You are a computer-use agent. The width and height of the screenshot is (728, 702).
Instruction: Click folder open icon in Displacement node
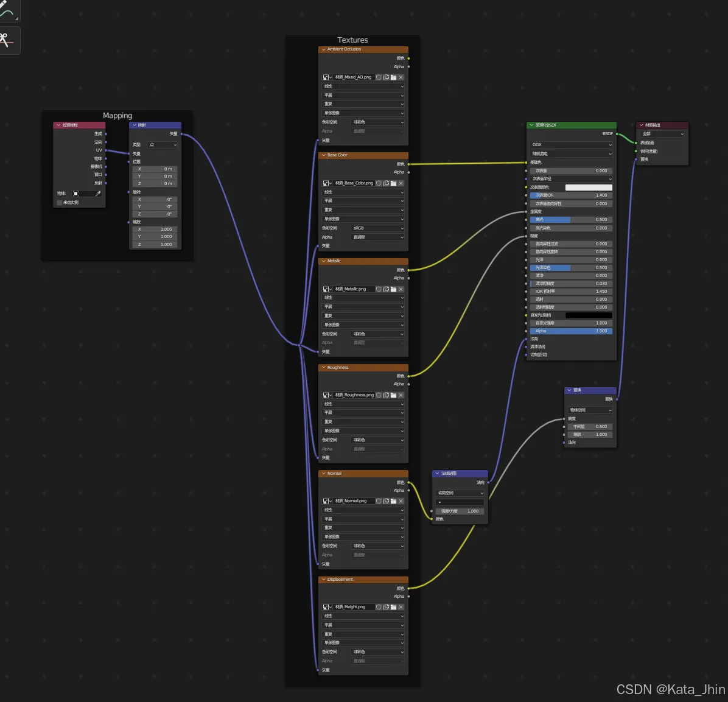point(393,607)
